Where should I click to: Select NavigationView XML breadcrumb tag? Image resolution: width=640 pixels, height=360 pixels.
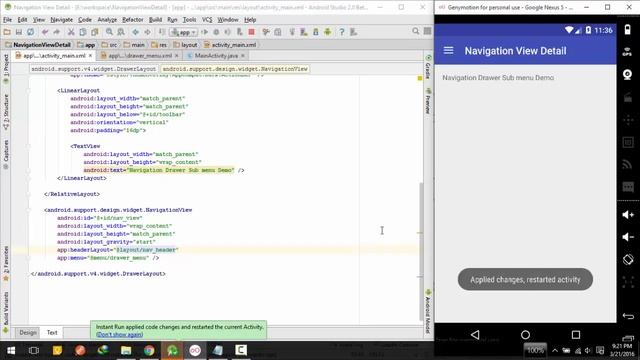tap(235, 69)
